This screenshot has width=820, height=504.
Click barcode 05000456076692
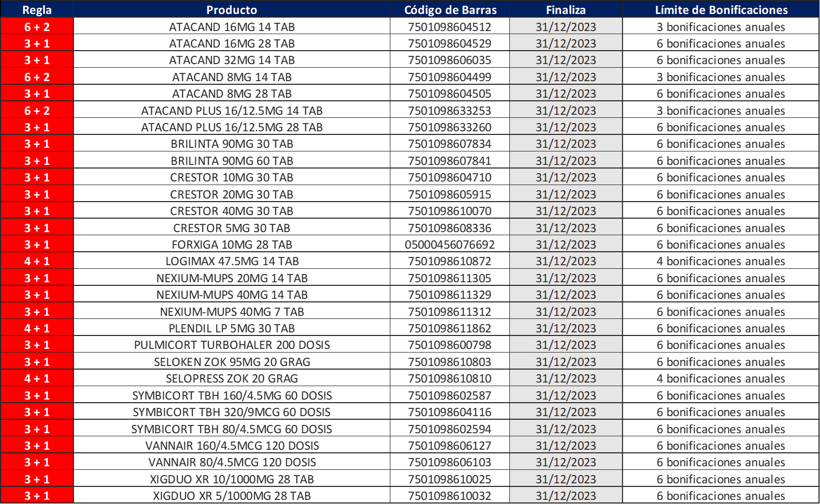click(x=450, y=245)
